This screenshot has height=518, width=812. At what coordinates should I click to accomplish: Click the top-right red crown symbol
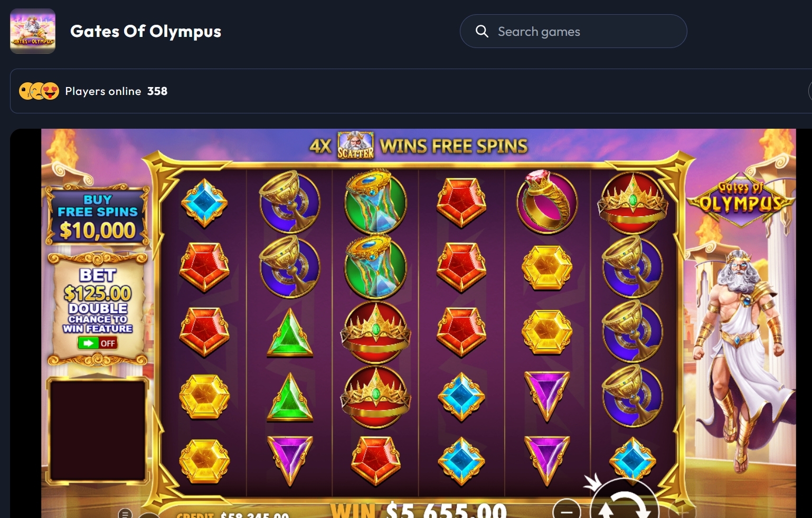coord(632,203)
